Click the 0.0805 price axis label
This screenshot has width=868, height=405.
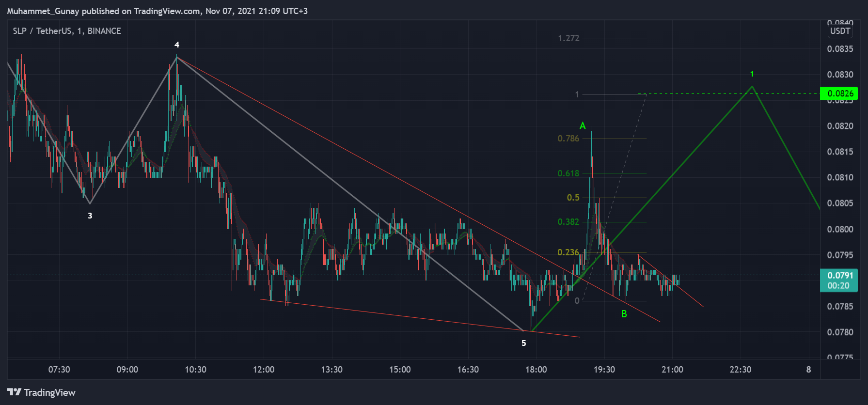[x=840, y=203]
